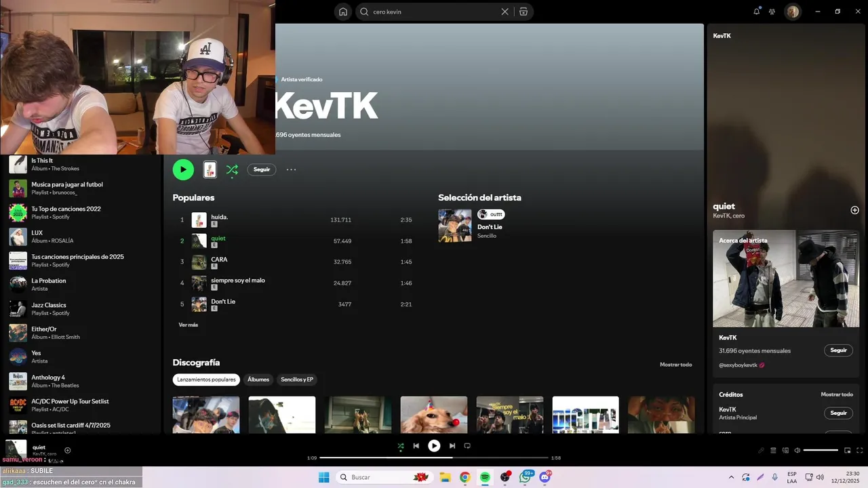Open 'La Probation' artist in library

[x=81, y=285]
